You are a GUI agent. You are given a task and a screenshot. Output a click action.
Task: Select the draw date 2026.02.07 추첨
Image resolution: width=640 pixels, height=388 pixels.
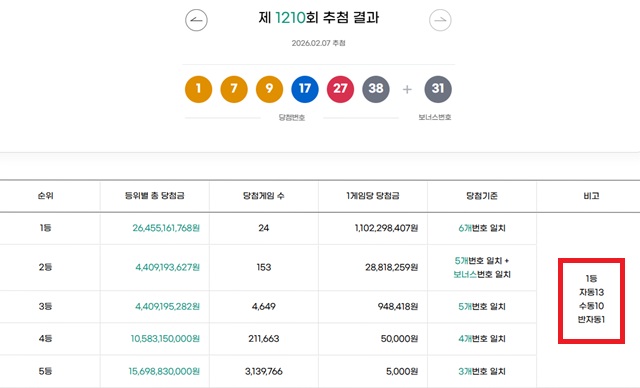(x=318, y=43)
